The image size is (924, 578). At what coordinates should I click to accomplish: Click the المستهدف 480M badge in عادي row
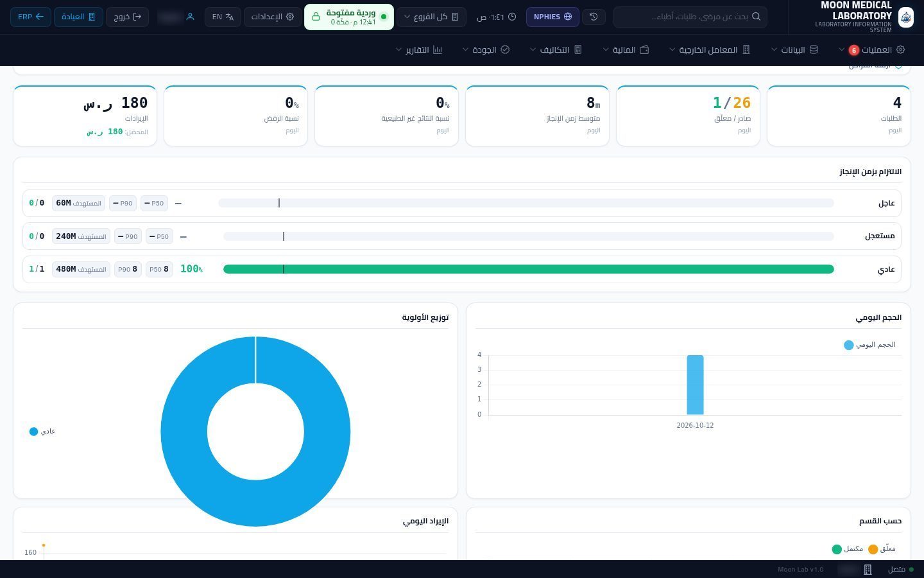pyautogui.click(x=81, y=269)
